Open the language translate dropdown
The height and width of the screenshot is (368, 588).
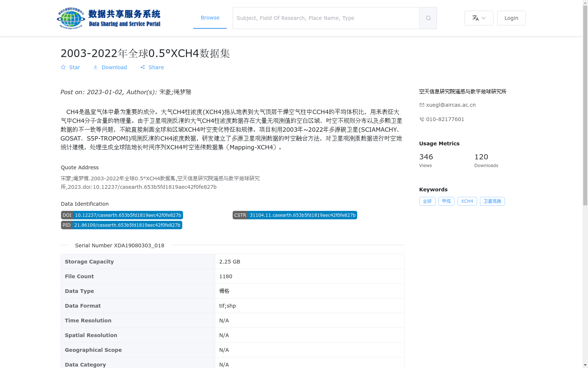click(479, 18)
